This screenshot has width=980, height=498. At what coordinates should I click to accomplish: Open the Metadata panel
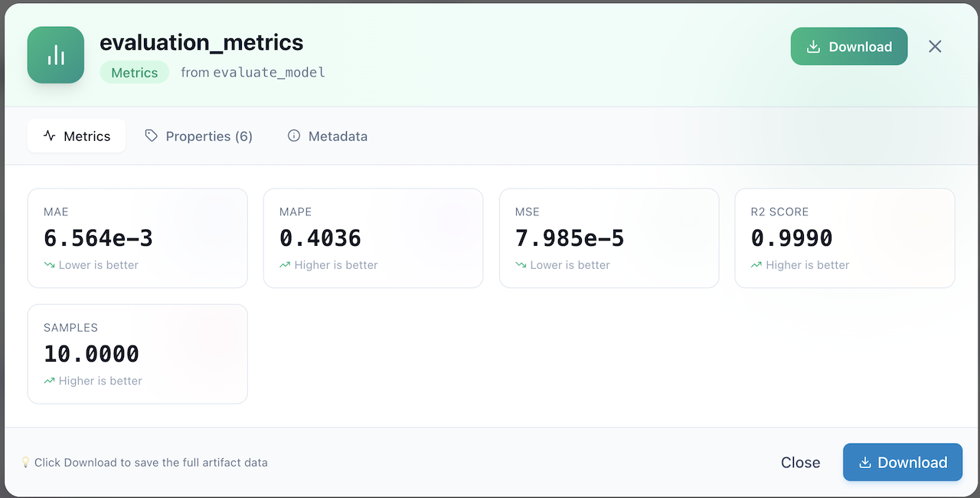point(327,136)
